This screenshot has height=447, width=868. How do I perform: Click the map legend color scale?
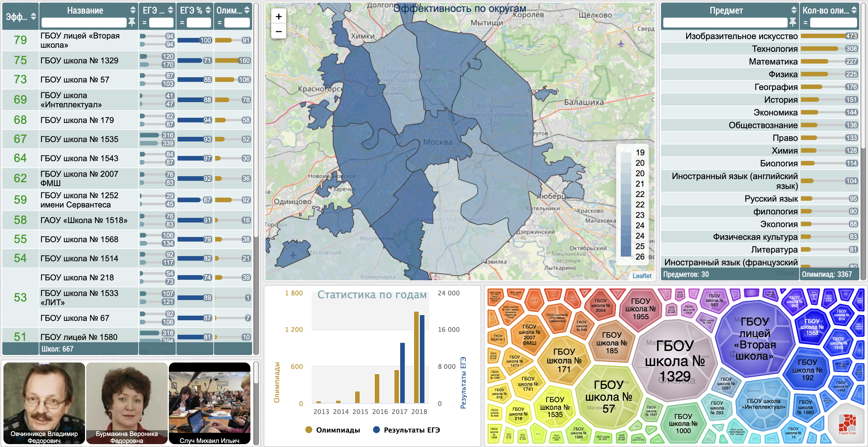(626, 205)
